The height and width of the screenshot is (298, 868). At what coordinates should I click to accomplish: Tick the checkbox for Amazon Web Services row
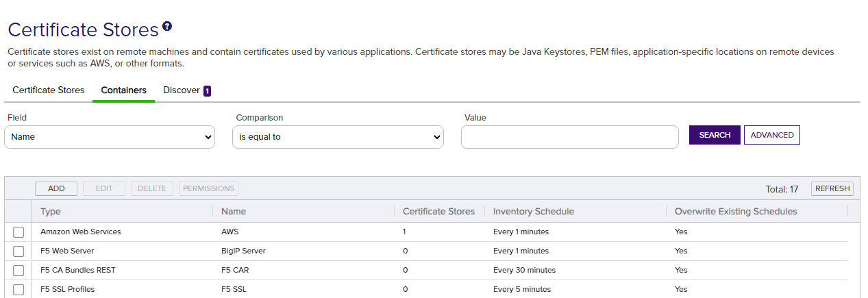click(x=18, y=232)
